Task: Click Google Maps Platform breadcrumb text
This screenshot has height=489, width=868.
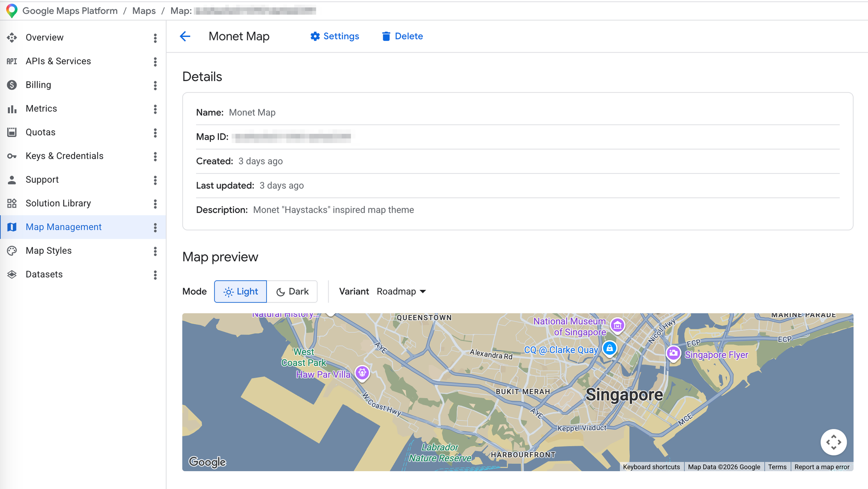Action: (70, 11)
